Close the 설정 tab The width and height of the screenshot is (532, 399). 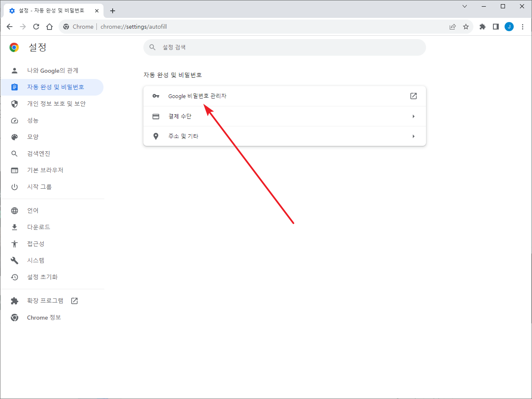(97, 11)
